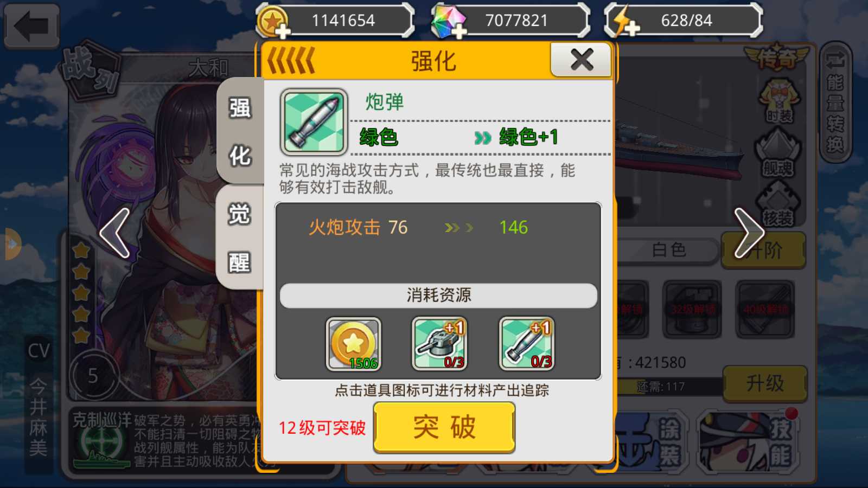868x488 pixels.
Task: Close the 强化 dialog with X
Action: coord(582,60)
